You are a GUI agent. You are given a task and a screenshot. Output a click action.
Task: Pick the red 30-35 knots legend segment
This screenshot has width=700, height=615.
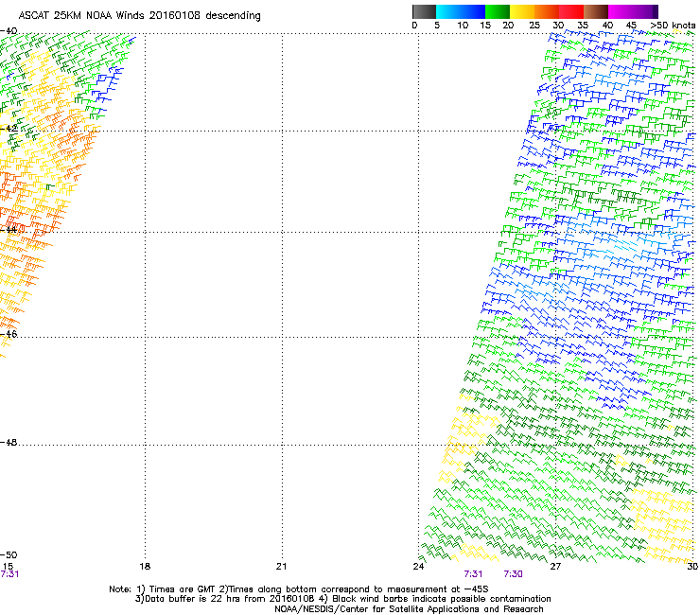pyautogui.click(x=571, y=11)
